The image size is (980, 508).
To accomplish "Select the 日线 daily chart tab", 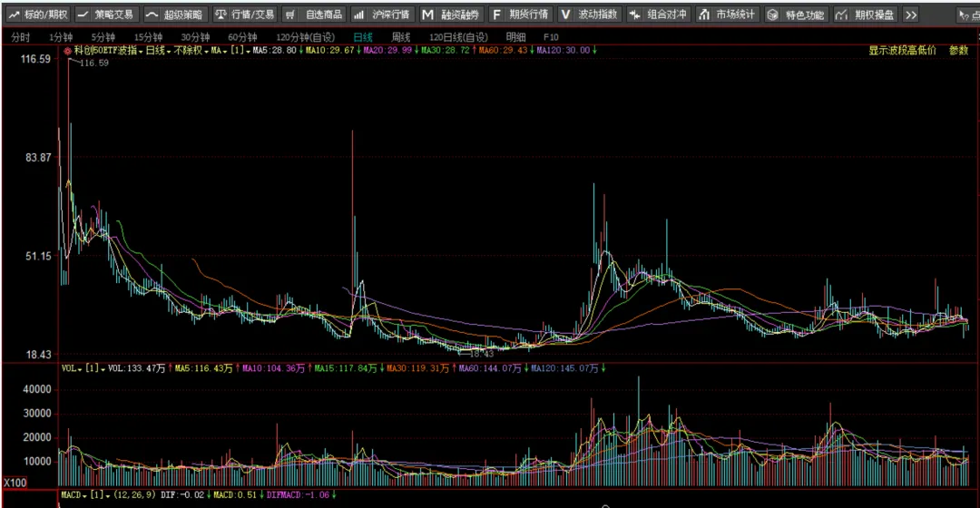I will pos(362,37).
